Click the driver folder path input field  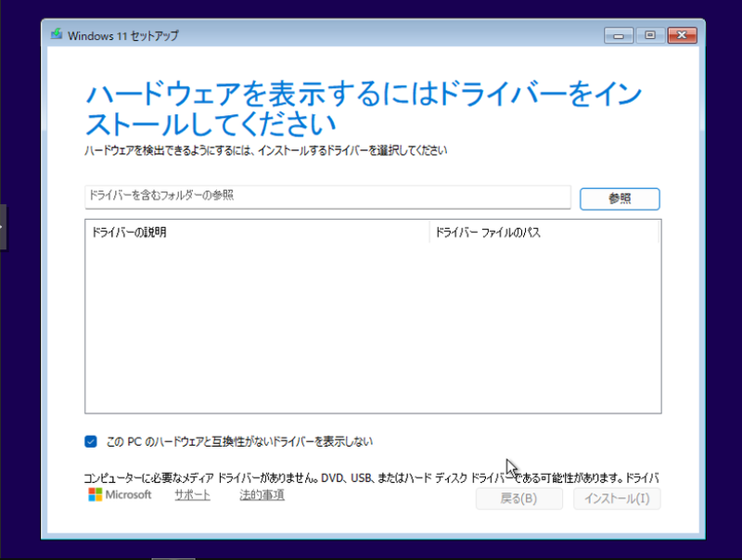[x=325, y=197]
